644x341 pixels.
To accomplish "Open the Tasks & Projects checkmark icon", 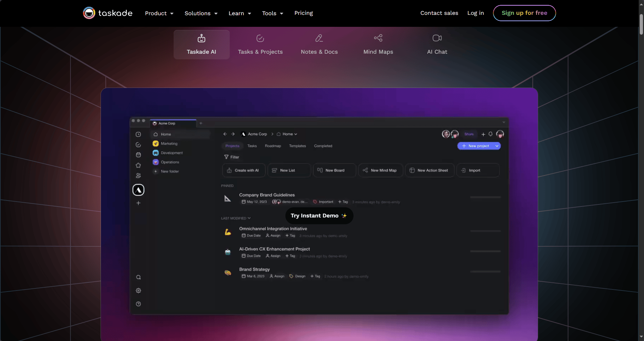I will click(260, 38).
